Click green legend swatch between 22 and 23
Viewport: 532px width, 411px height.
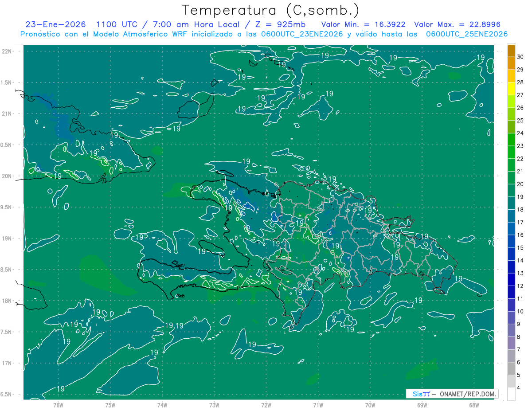coord(511,153)
